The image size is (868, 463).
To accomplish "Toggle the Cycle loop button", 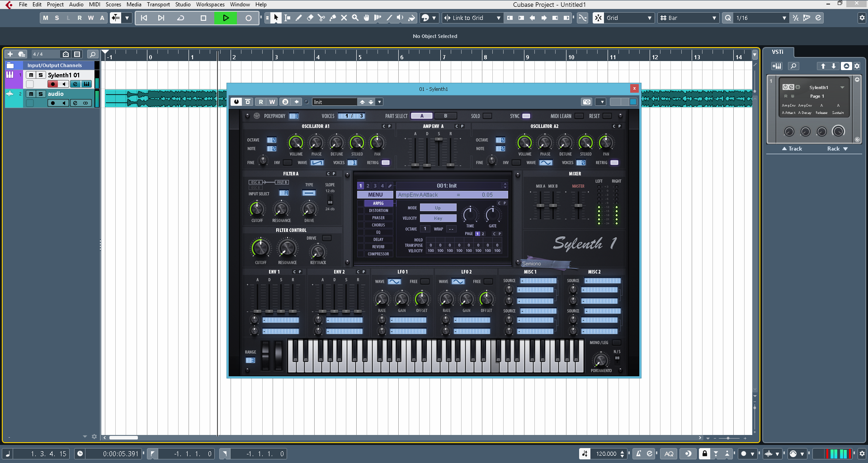I will tap(181, 18).
